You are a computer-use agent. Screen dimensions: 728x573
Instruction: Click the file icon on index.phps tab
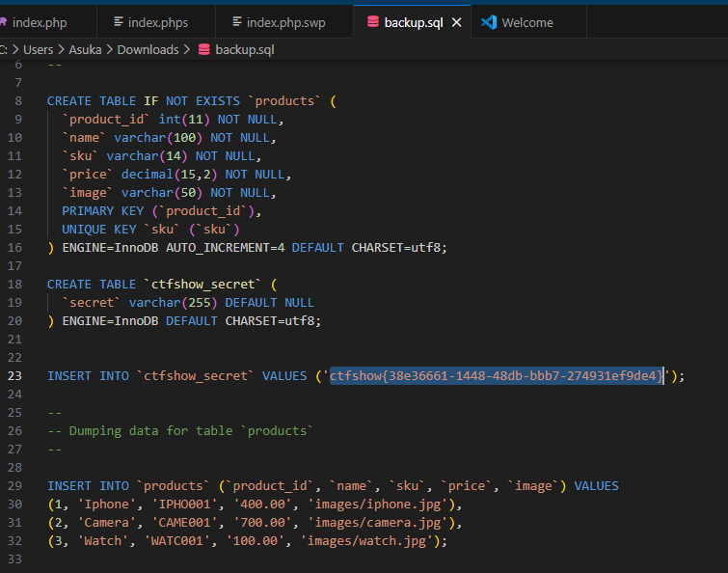coord(119,21)
